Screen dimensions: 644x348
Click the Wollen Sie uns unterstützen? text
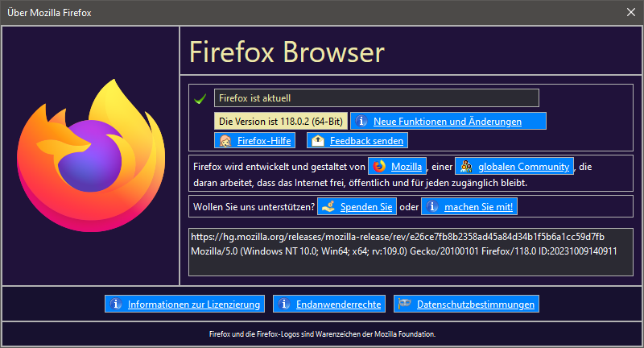pyautogui.click(x=254, y=207)
